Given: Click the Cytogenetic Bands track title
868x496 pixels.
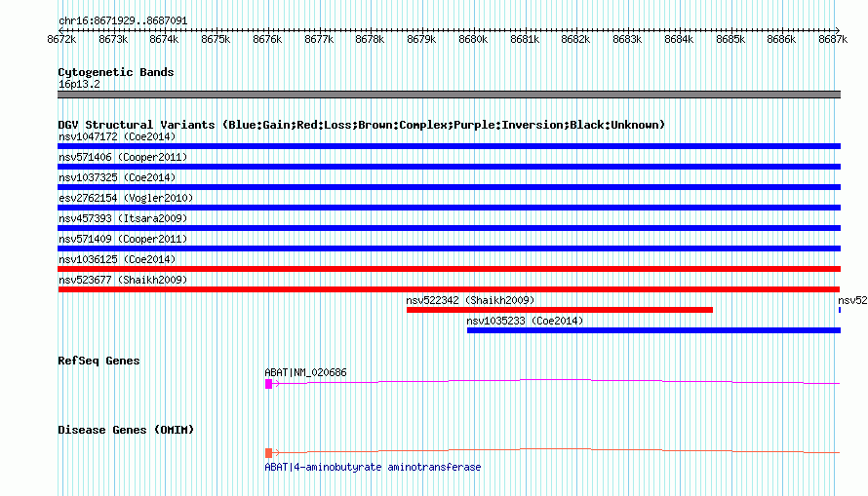Looking at the screenshot, I should click(x=116, y=72).
